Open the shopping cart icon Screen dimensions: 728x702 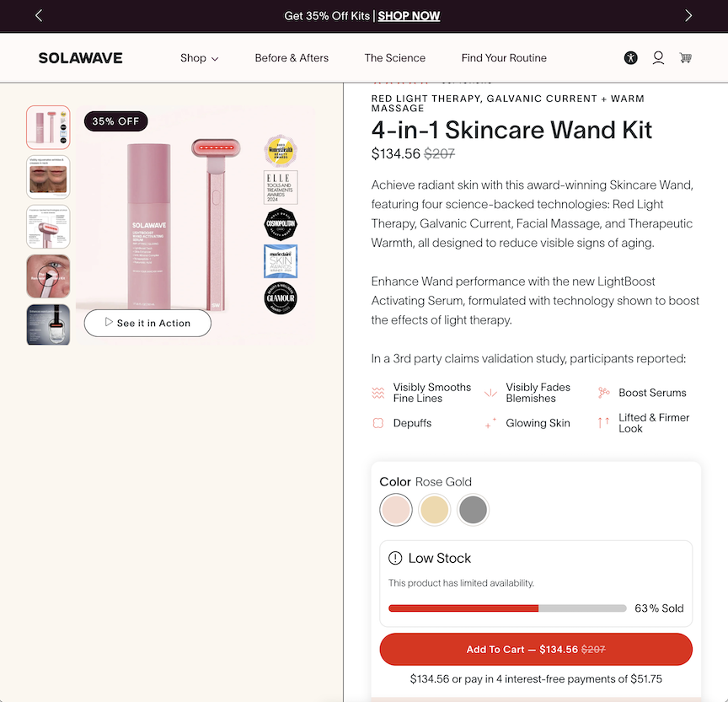685,58
